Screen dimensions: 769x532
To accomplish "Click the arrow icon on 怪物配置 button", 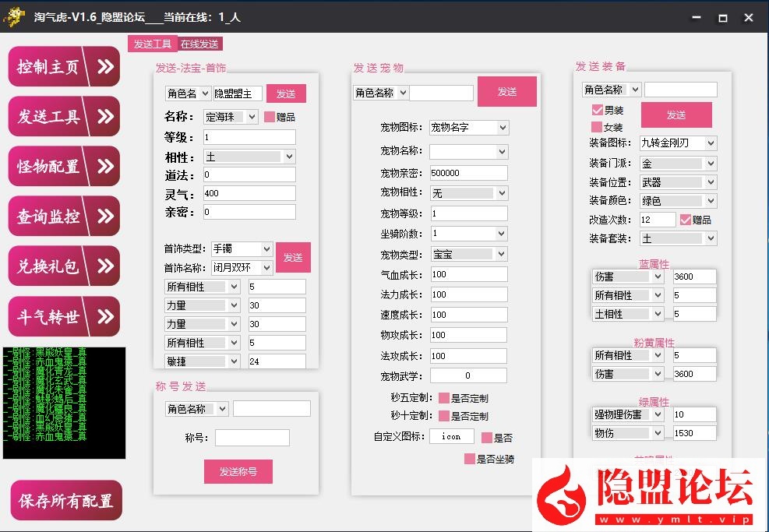I will coord(104,167).
